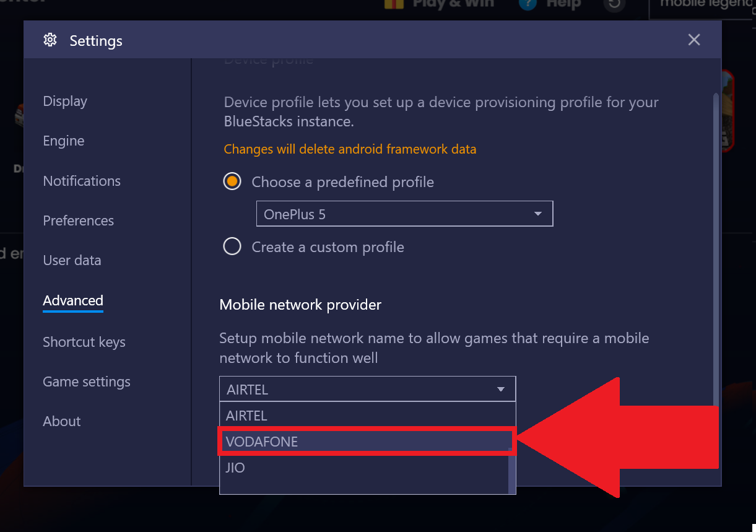The image size is (756, 532).
Task: Select the Choose a predefined profile radio button
Action: click(232, 182)
